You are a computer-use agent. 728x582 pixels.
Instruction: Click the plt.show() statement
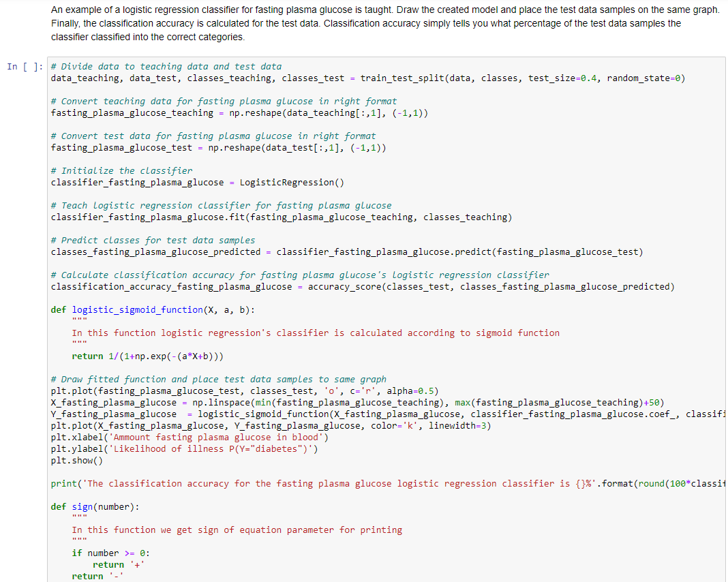pyautogui.click(x=74, y=460)
